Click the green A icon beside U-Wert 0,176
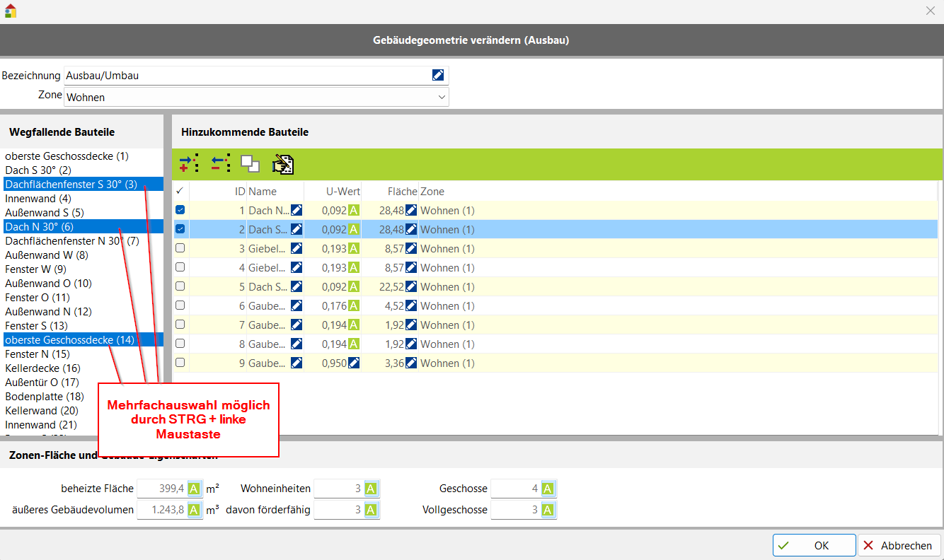Image resolution: width=944 pixels, height=560 pixels. (354, 306)
